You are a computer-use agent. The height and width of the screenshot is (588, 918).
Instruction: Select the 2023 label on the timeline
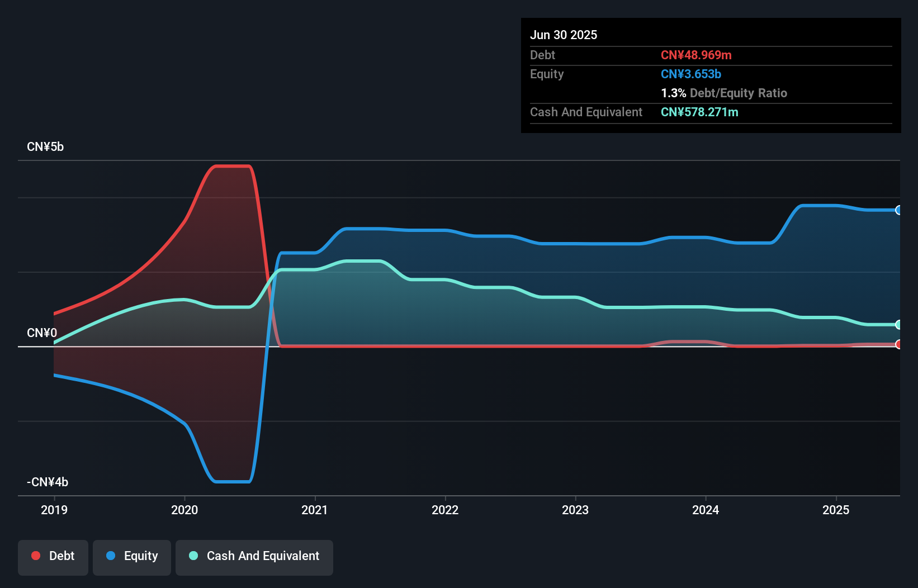(575, 510)
